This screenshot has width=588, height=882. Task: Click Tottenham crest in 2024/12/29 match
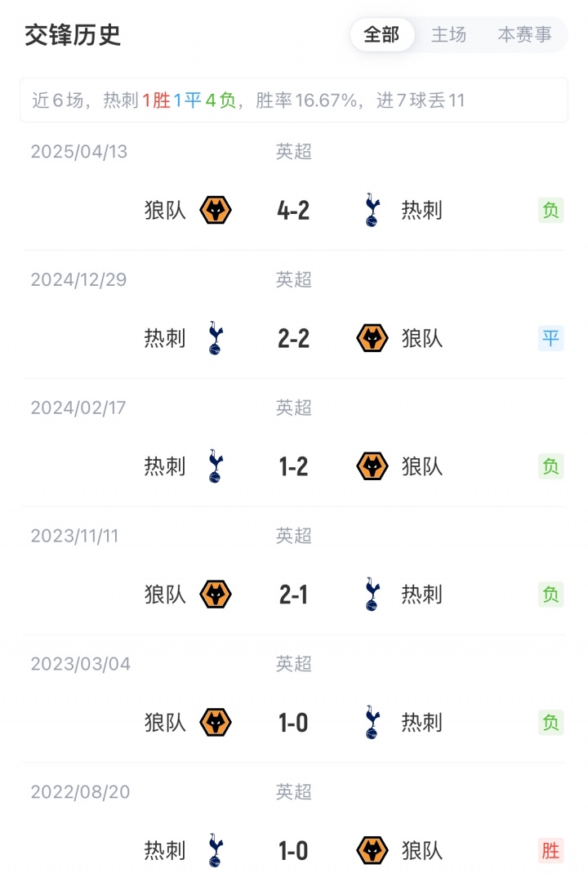tap(216, 338)
